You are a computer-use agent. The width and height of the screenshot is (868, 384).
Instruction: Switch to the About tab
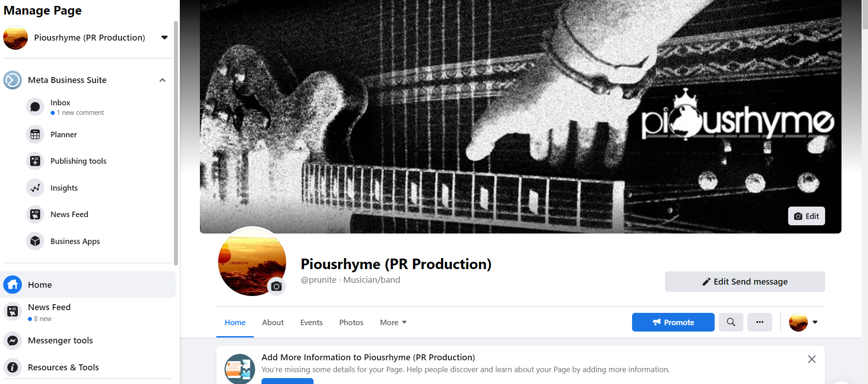[273, 322]
